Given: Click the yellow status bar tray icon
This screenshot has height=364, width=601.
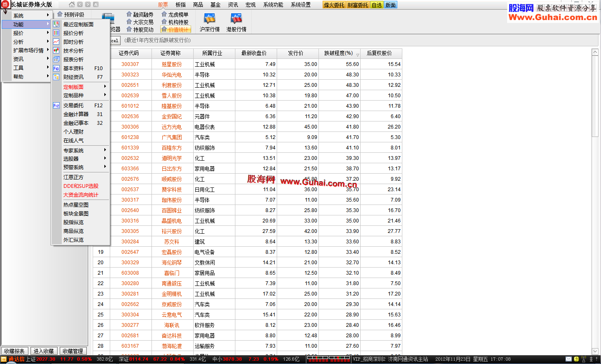Looking at the screenshot, I should point(576,359).
